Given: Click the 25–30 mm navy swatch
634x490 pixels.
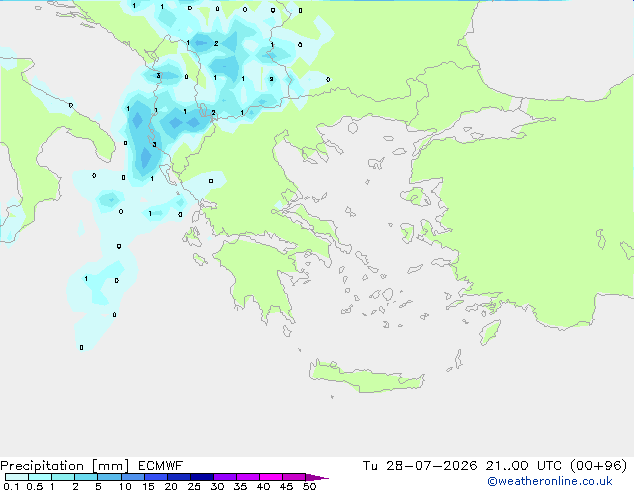Looking at the screenshot, I should pos(201,477).
